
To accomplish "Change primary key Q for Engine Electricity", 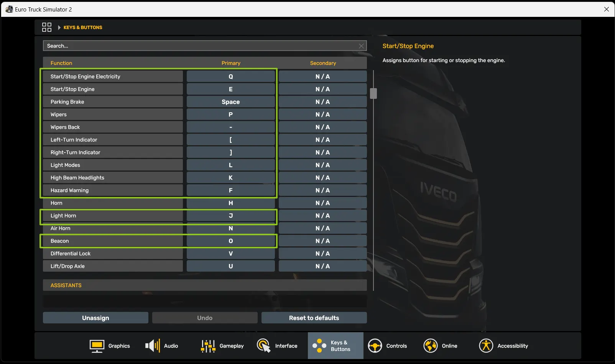I will coord(231,77).
